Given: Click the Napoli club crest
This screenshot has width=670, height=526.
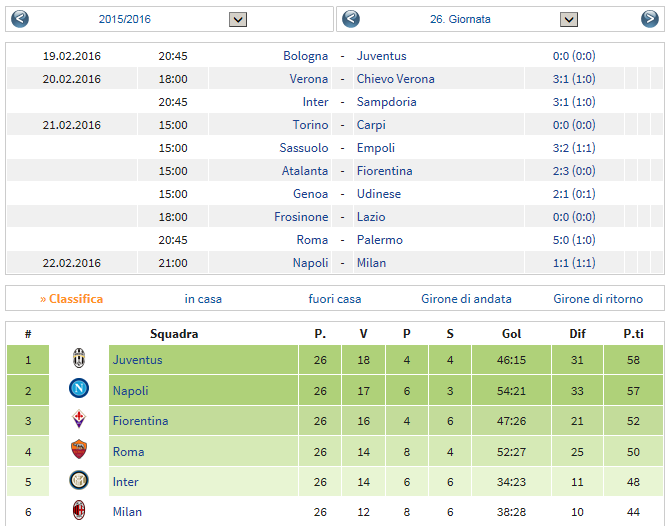Looking at the screenshot, I should click(79, 389).
